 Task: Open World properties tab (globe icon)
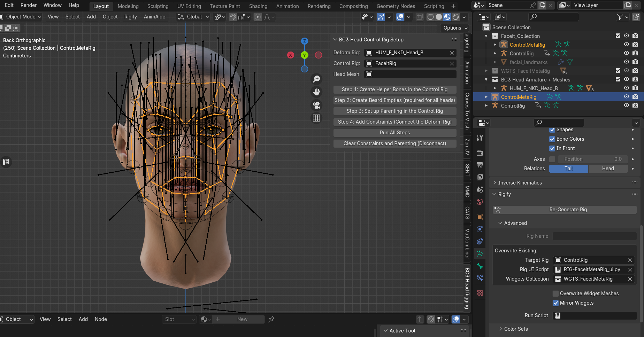[480, 202]
